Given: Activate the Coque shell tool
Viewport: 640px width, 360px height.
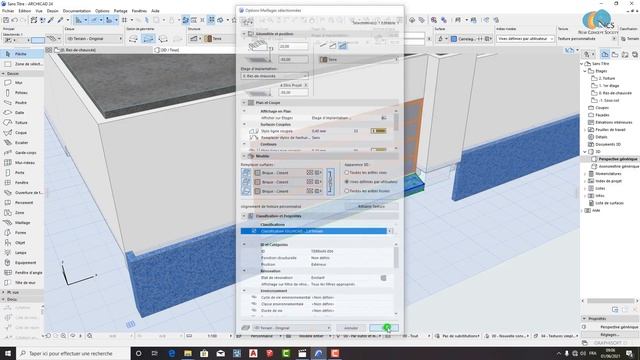Looking at the screenshot, I should tap(22, 133).
